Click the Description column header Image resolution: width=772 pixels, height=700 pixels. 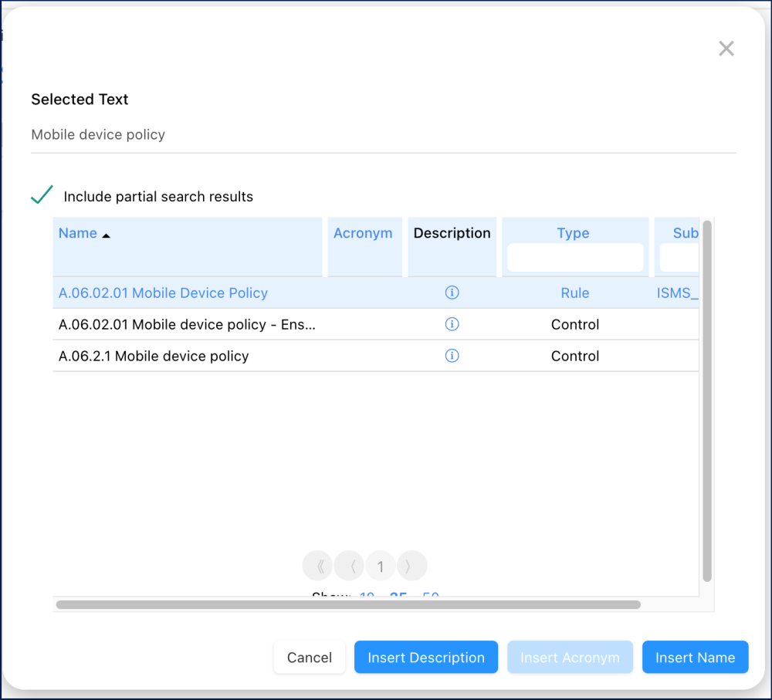(452, 233)
